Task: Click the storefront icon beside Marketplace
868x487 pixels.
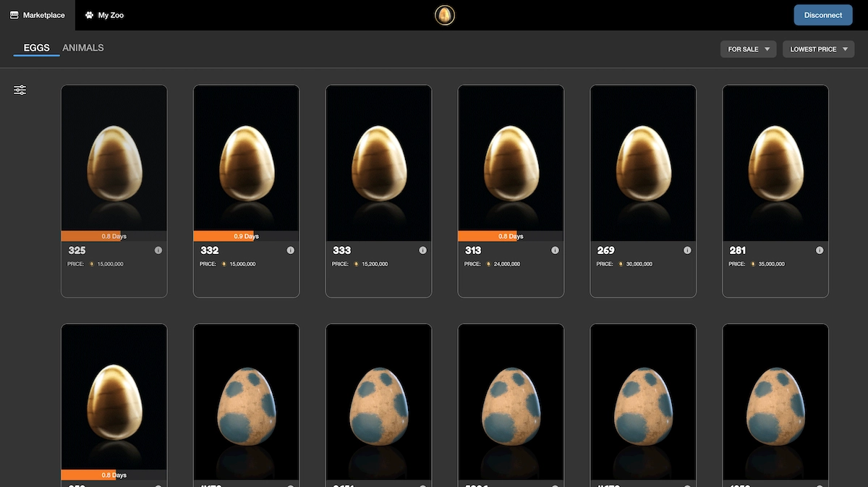Action: (14, 15)
